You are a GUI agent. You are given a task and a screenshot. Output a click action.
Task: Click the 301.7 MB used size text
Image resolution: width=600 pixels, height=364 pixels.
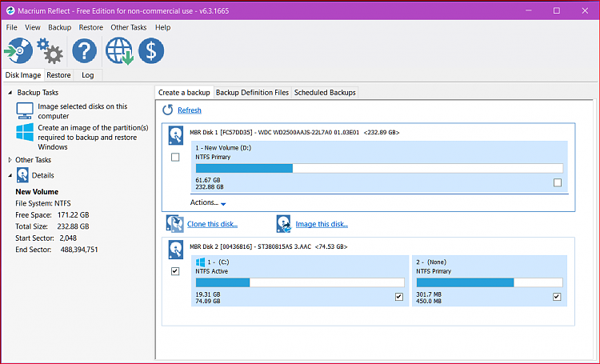pos(429,294)
